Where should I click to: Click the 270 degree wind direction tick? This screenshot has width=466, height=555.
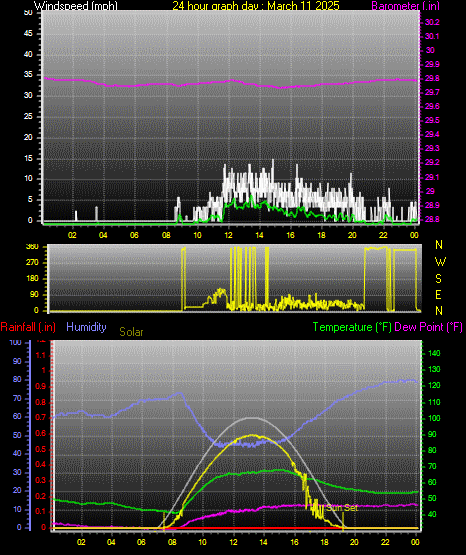coord(32,263)
